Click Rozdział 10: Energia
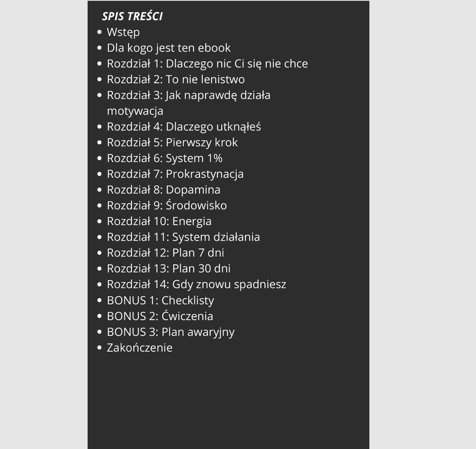This screenshot has height=449, width=476. pyautogui.click(x=159, y=221)
